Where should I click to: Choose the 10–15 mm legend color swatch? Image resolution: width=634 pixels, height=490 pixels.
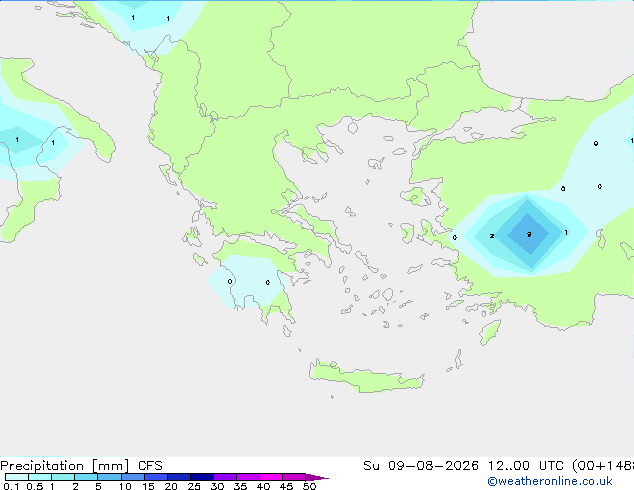click(x=133, y=477)
